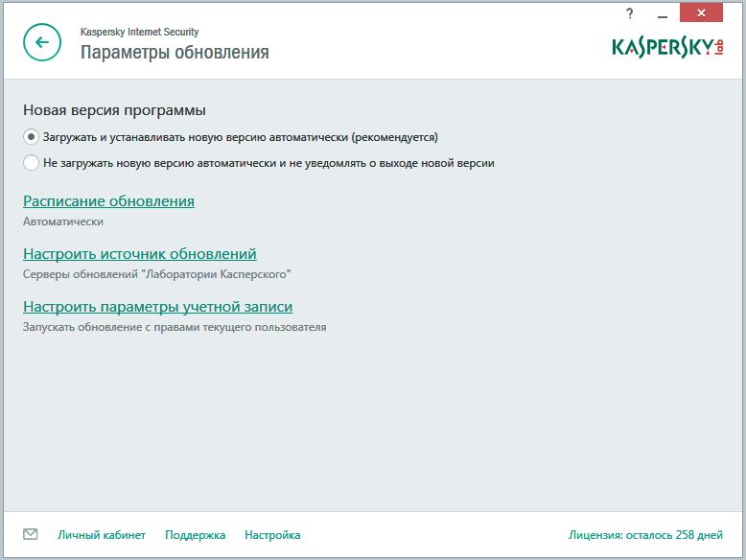Click the envelope messages icon

tap(31, 534)
